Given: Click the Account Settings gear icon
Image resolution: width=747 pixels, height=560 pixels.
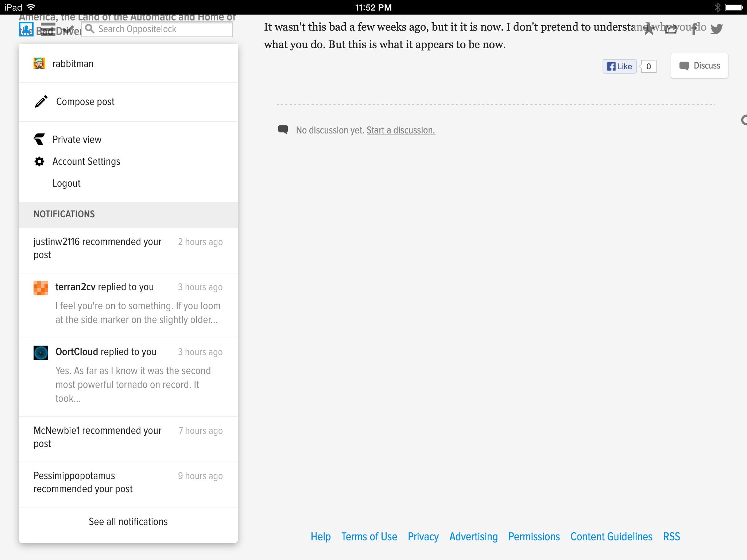Looking at the screenshot, I should point(39,160).
